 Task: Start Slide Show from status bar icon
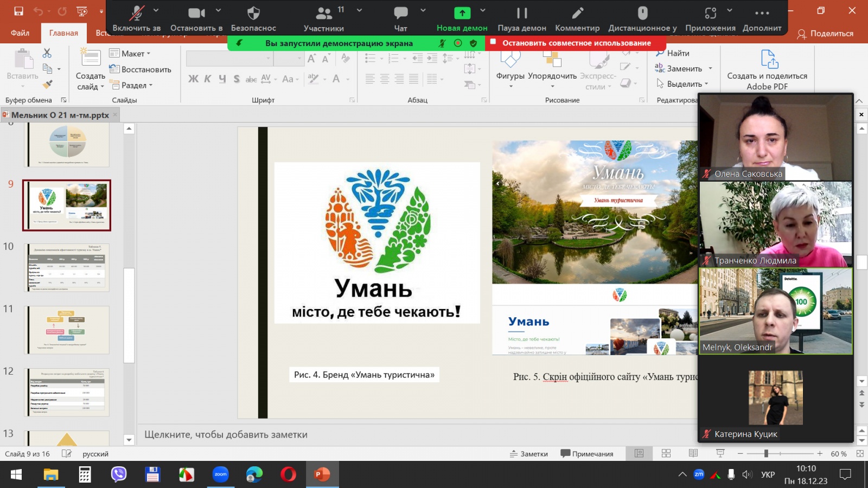pyautogui.click(x=720, y=453)
